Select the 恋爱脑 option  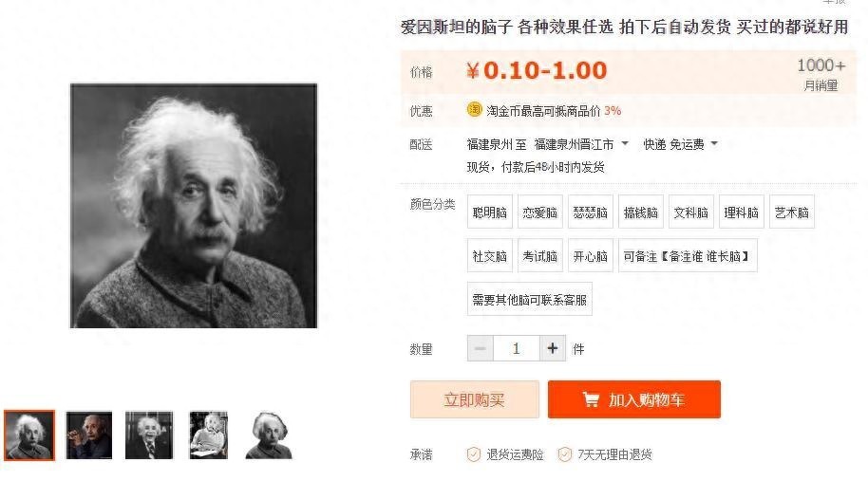pos(540,212)
